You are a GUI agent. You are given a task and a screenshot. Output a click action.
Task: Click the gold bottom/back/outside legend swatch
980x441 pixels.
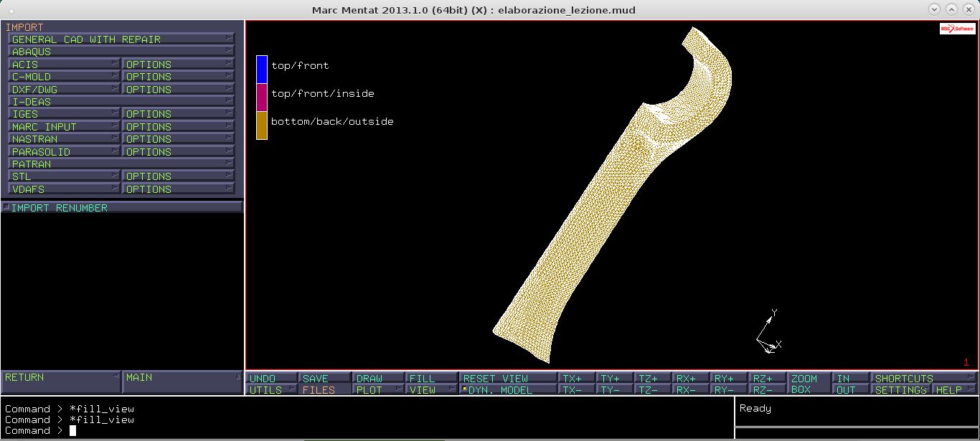(262, 125)
